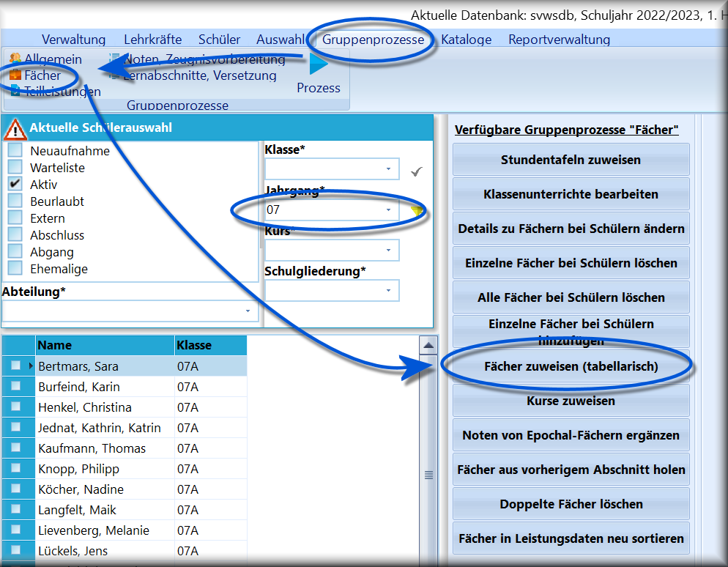The height and width of the screenshot is (567, 728).
Task: Uncheck the Aktiv status checkbox
Action: (x=15, y=183)
